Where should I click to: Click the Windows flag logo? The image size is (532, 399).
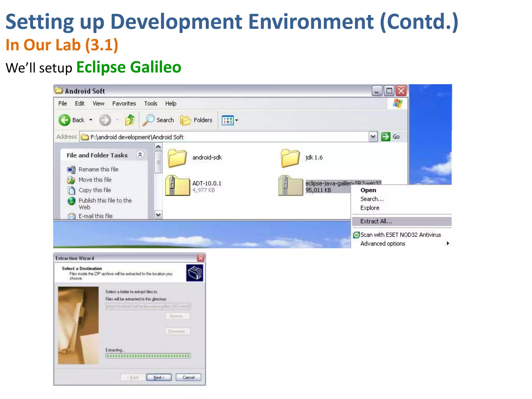coord(397,103)
